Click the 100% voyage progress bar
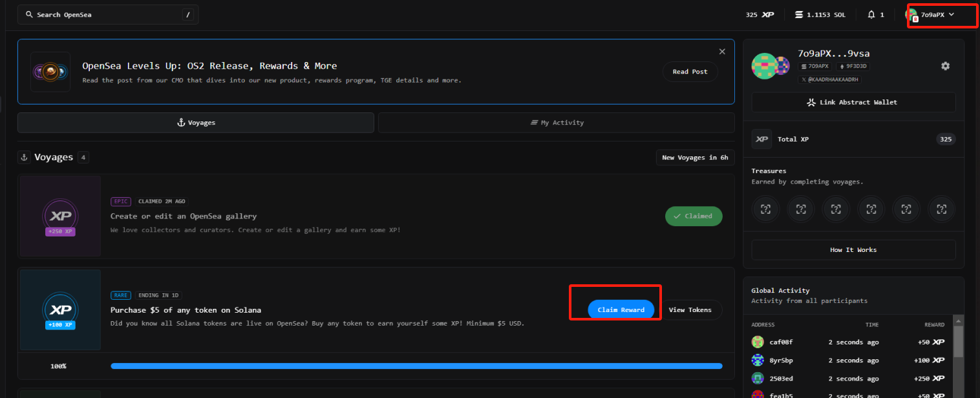This screenshot has height=398, width=980. click(416, 366)
